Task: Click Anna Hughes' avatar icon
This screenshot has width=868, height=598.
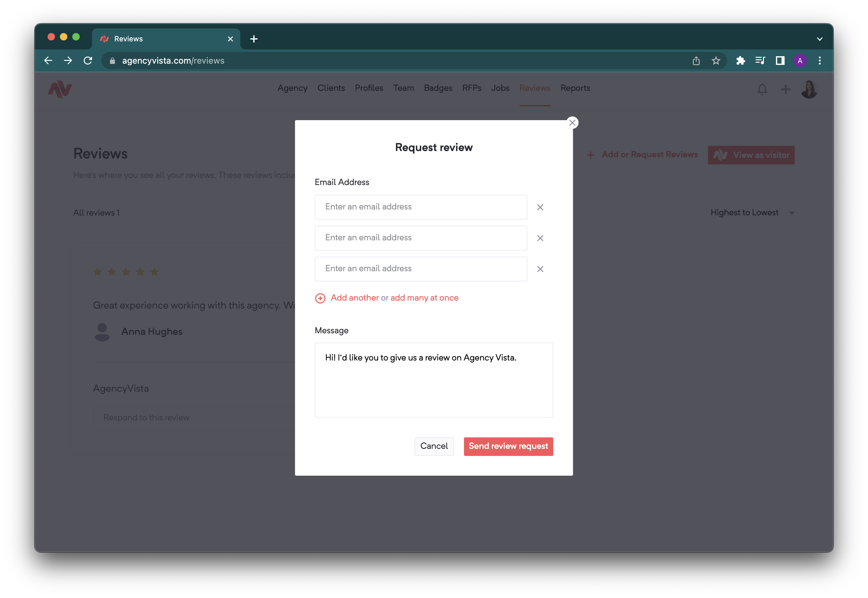Action: point(102,332)
